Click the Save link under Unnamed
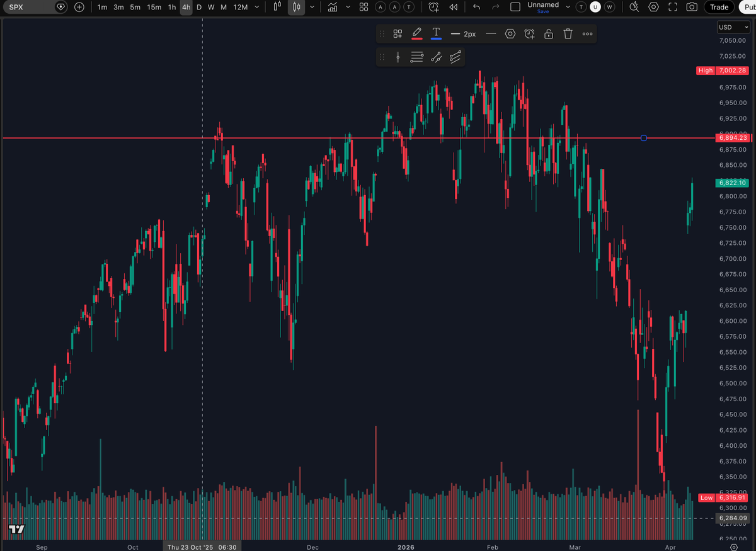The width and height of the screenshot is (756, 551). coord(542,11)
